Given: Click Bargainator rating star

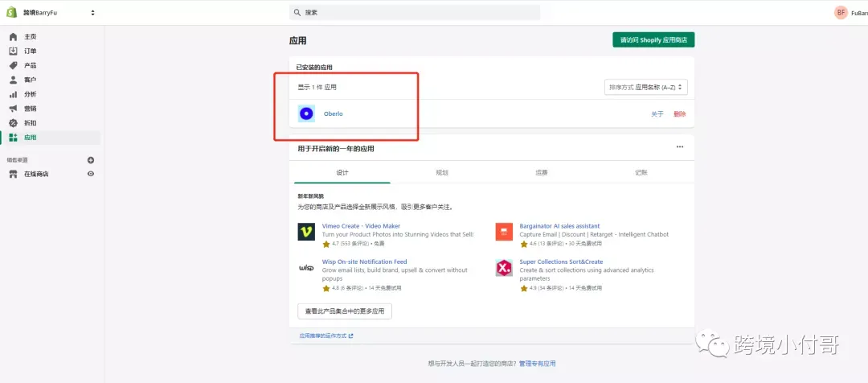Looking at the screenshot, I should (x=524, y=244).
